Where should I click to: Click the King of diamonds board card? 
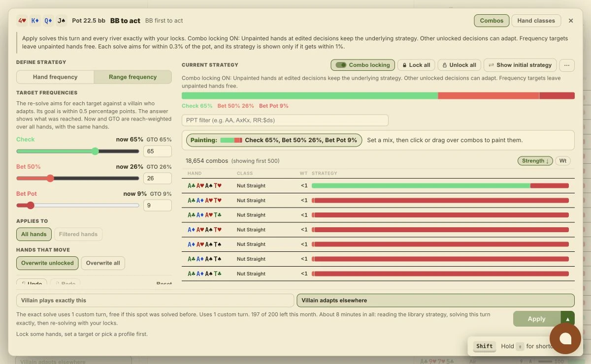click(35, 21)
